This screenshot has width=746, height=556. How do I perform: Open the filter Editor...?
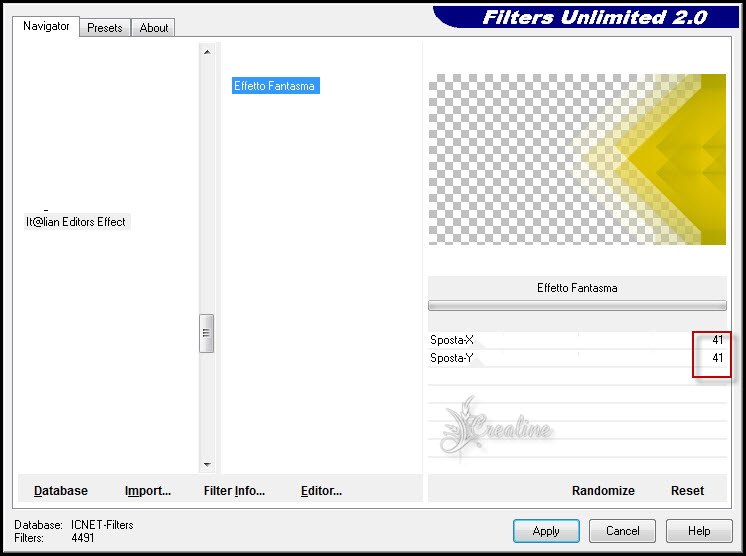(x=321, y=491)
